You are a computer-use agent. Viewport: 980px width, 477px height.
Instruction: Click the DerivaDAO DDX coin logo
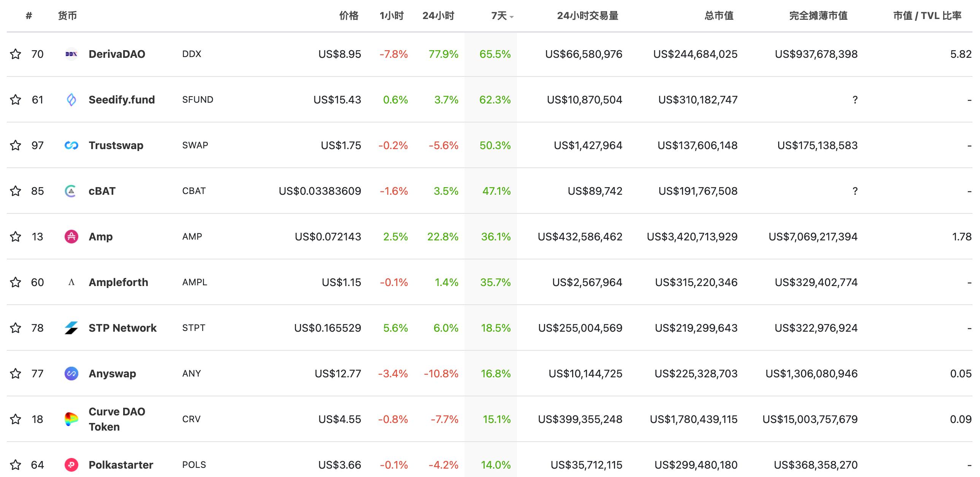coord(71,54)
